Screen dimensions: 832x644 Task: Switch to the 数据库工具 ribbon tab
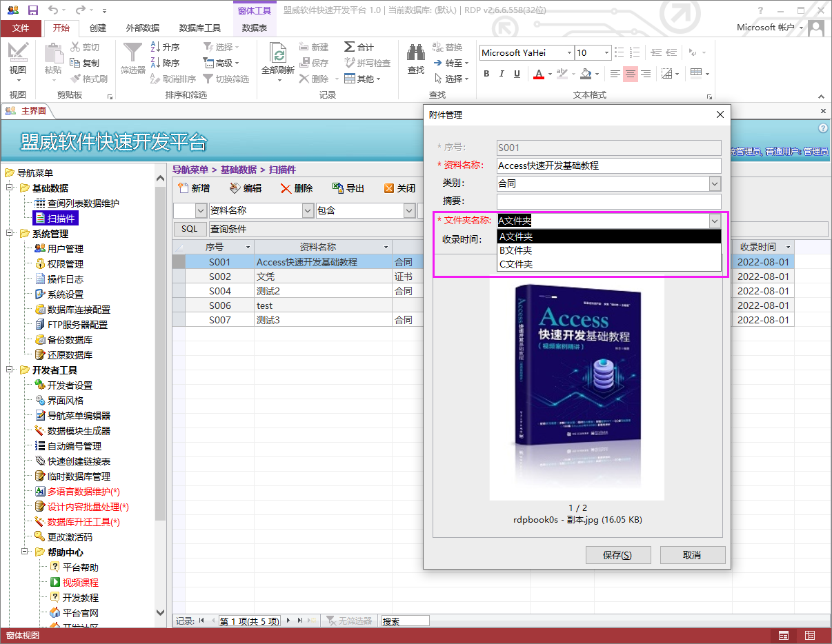(200, 28)
